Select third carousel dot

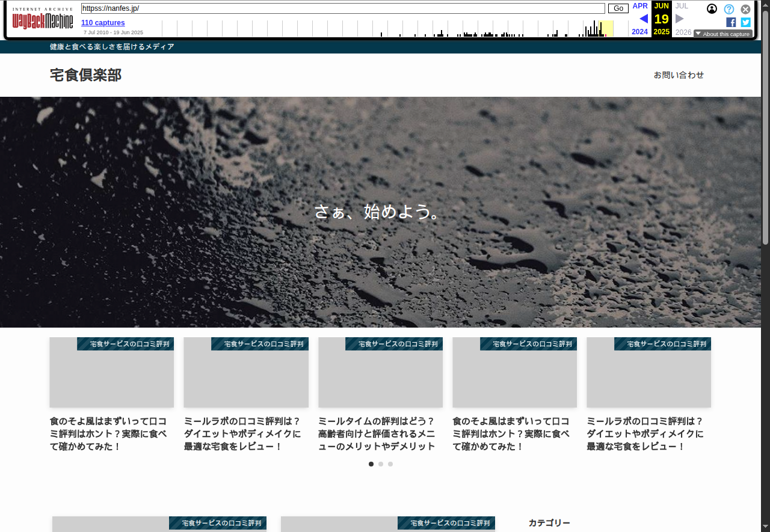tap(390, 464)
